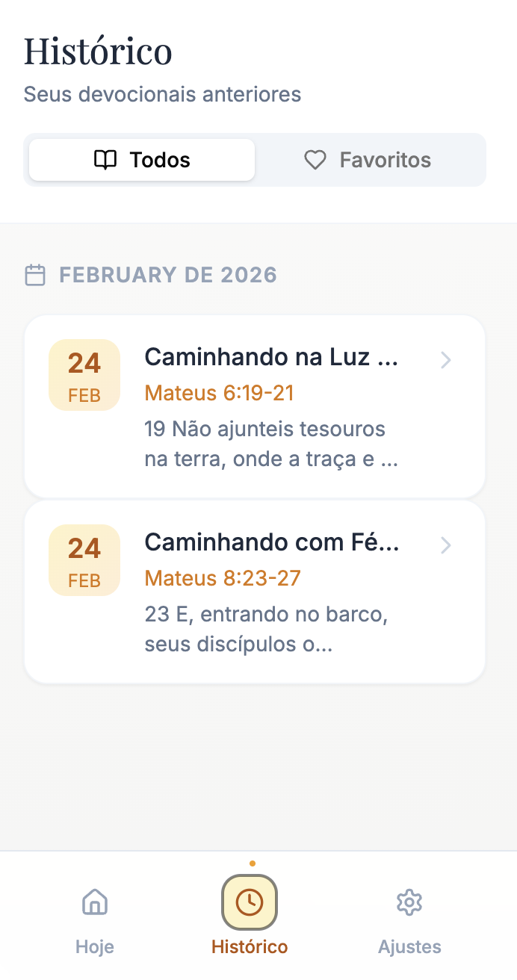Expand the Caminhando com Fé entry chevron
517x980 pixels.
(x=446, y=545)
